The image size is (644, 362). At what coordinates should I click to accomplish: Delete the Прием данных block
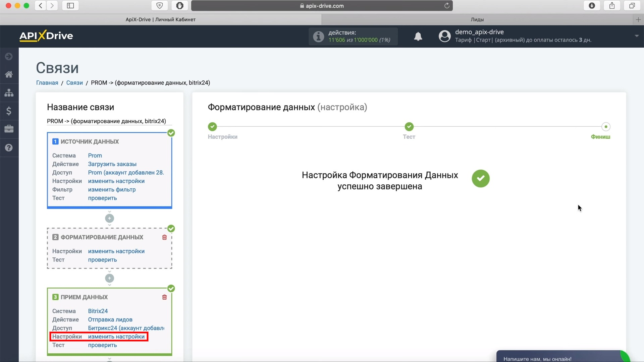[x=164, y=297]
